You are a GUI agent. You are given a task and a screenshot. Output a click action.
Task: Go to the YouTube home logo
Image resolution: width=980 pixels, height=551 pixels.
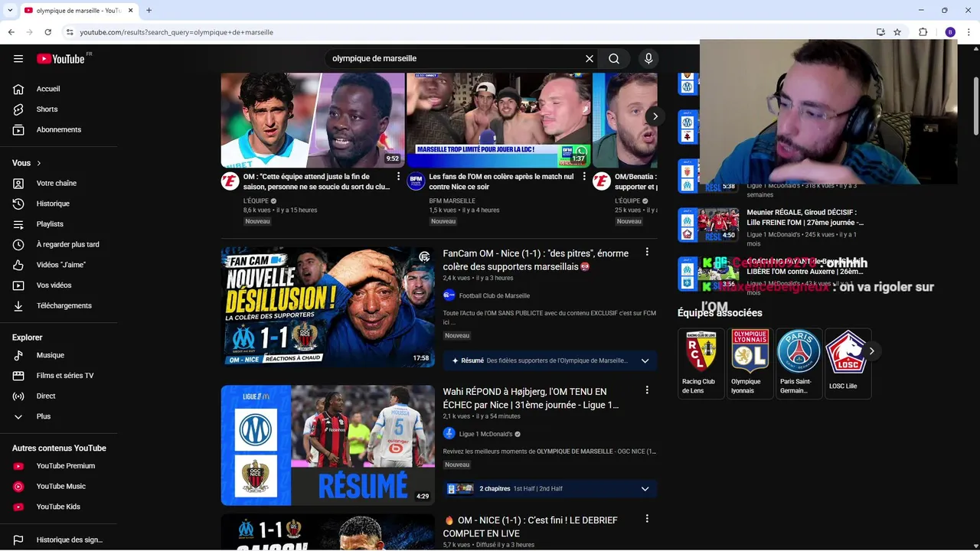pyautogui.click(x=60, y=59)
